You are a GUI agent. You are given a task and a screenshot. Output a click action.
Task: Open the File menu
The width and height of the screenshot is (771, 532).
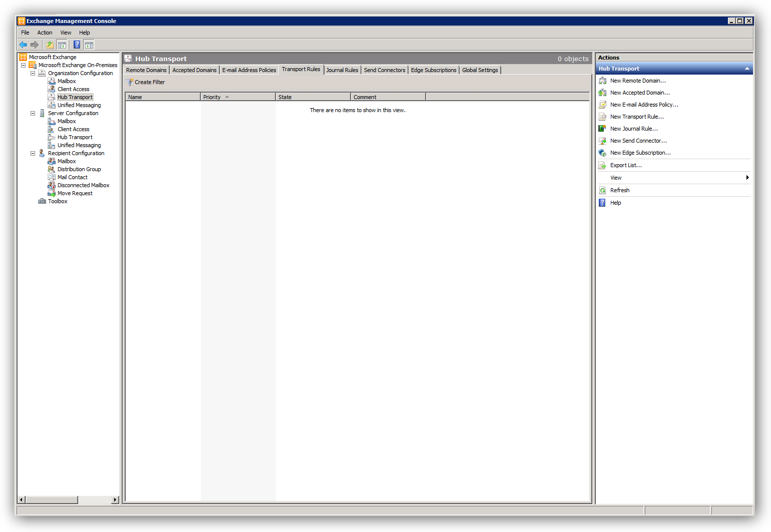[25, 33]
